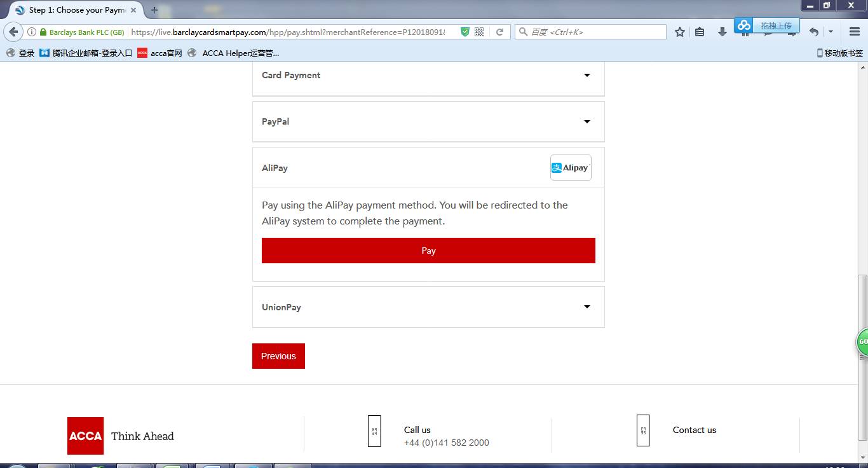Reload the page with the refresh icon

point(500,32)
